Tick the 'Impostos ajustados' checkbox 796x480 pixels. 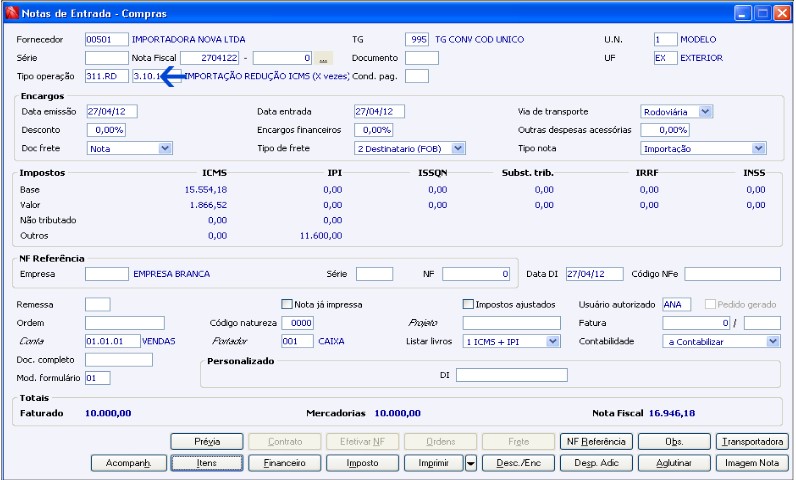click(468, 304)
